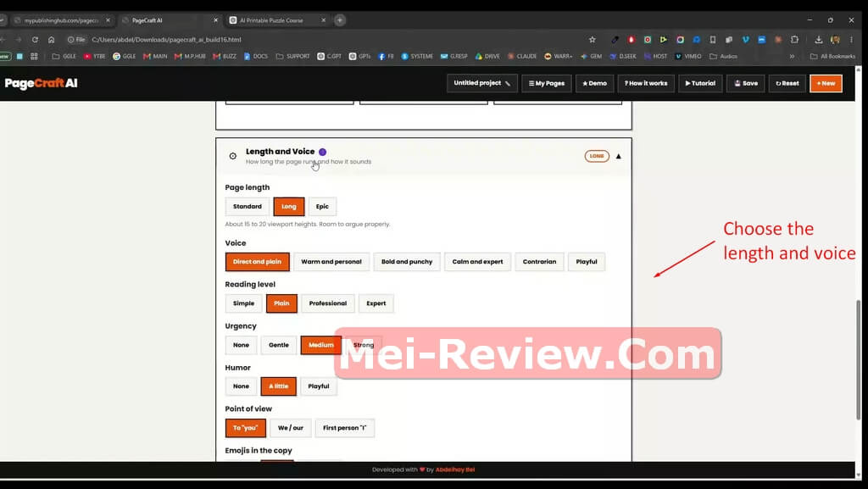
Task: Open the SYSTEME bookmark
Action: click(417, 57)
